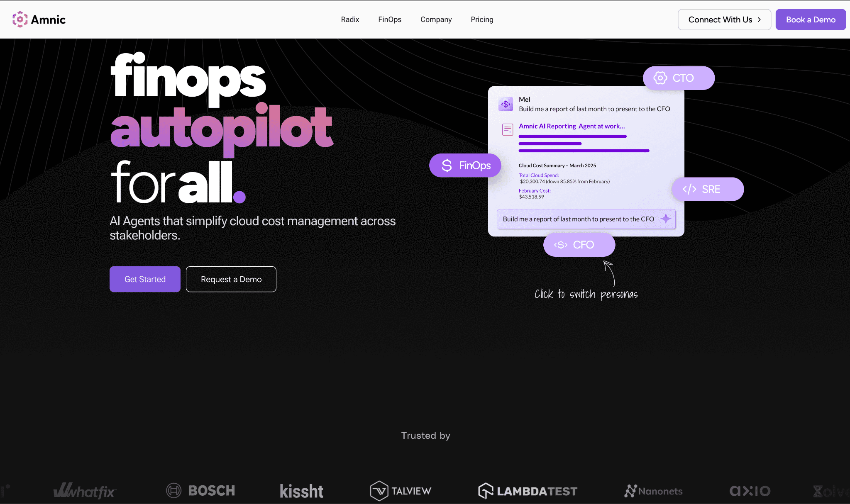Click the code brackets icon in SRE pill

pos(689,189)
